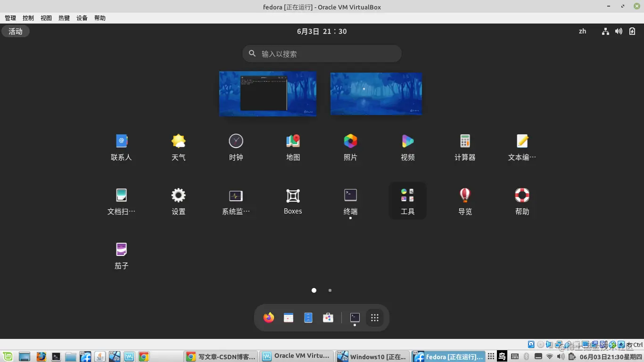Launch the 视频 (Videos) app
Viewport: 644px width, 362px height.
pyautogui.click(x=408, y=148)
